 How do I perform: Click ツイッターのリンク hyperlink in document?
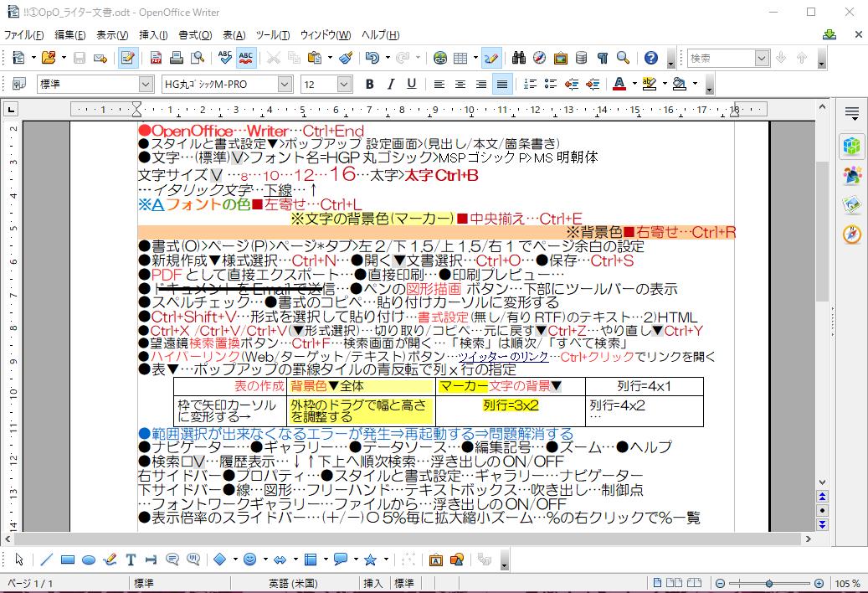pyautogui.click(x=503, y=357)
